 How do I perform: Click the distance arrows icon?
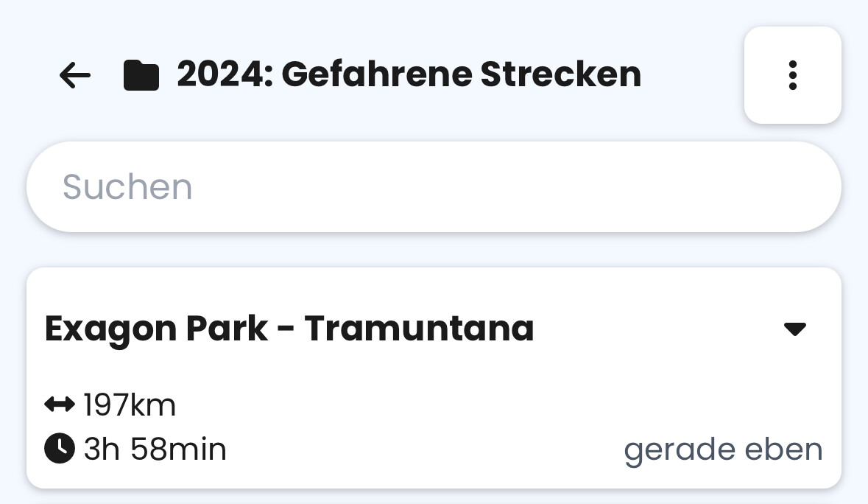(x=60, y=405)
